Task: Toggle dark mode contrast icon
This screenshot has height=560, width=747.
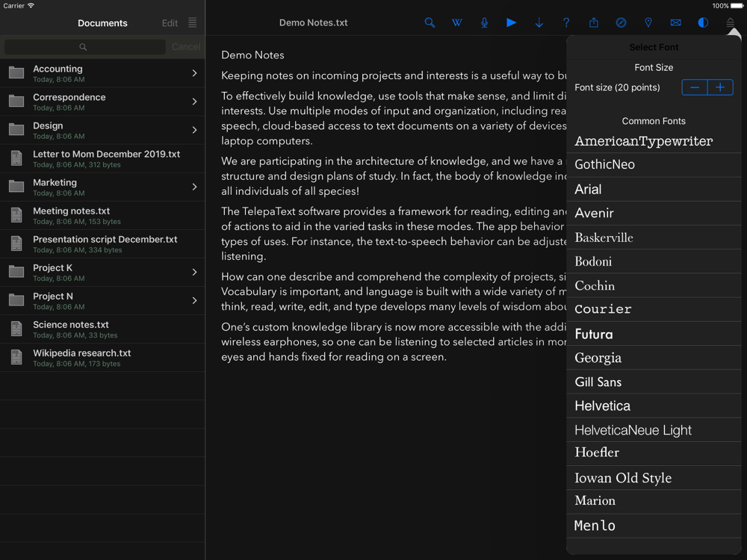Action: pyautogui.click(x=703, y=22)
